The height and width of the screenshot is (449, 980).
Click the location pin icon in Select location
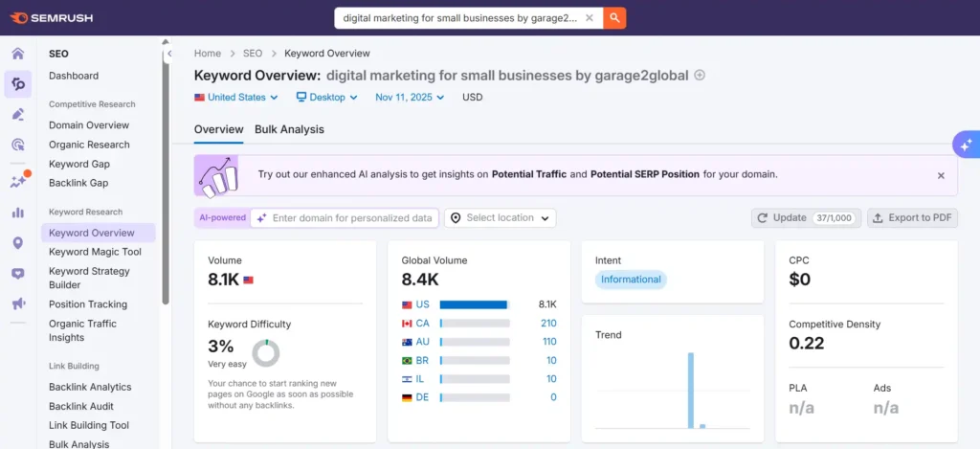pyautogui.click(x=456, y=217)
